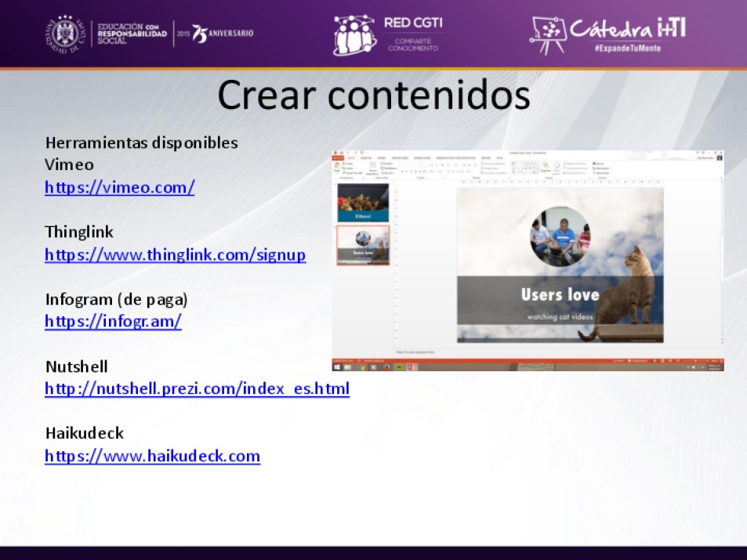Adjust the PowerPoint zoom slider
This screenshot has height=560, width=747.
(x=695, y=361)
